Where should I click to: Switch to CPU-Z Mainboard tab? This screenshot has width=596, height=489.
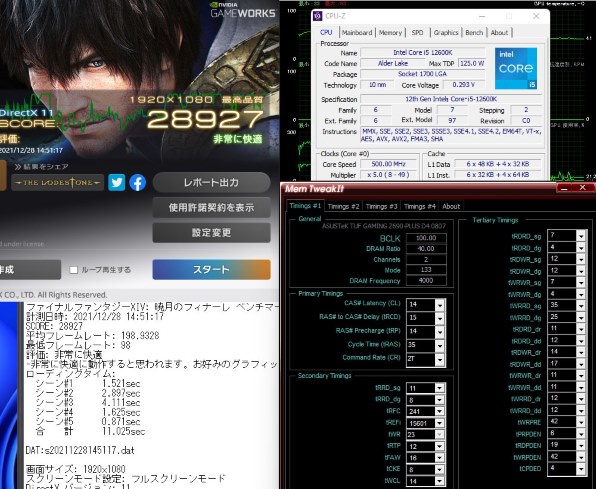click(x=357, y=33)
